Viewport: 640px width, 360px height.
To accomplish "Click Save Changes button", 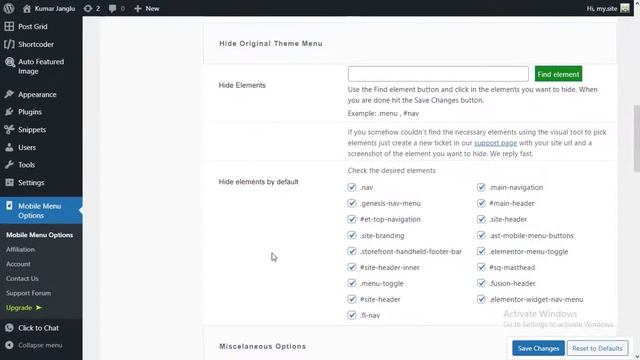I will point(538,348).
